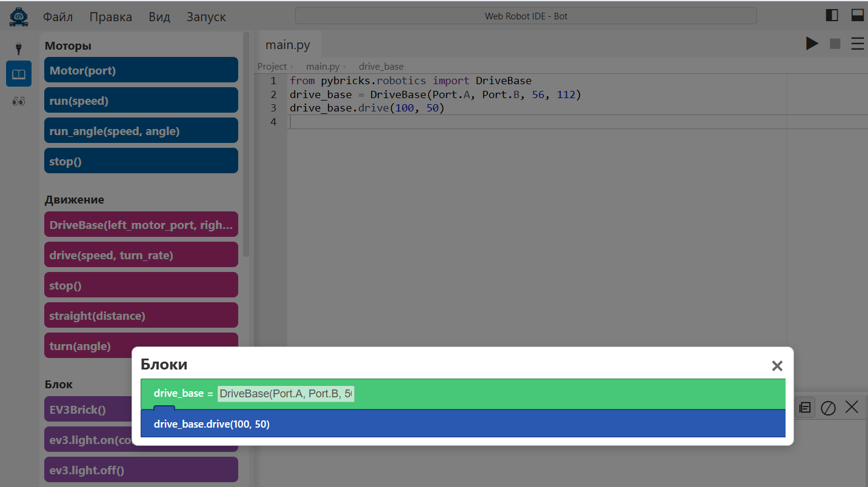
Task: Insert the Motor(port) block
Action: point(141,70)
